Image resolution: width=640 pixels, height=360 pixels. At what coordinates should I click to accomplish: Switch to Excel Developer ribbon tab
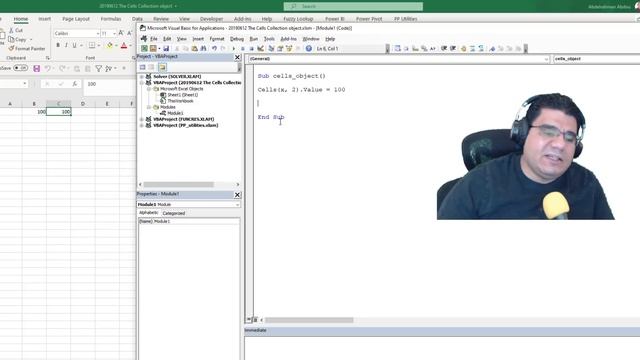[x=211, y=19]
